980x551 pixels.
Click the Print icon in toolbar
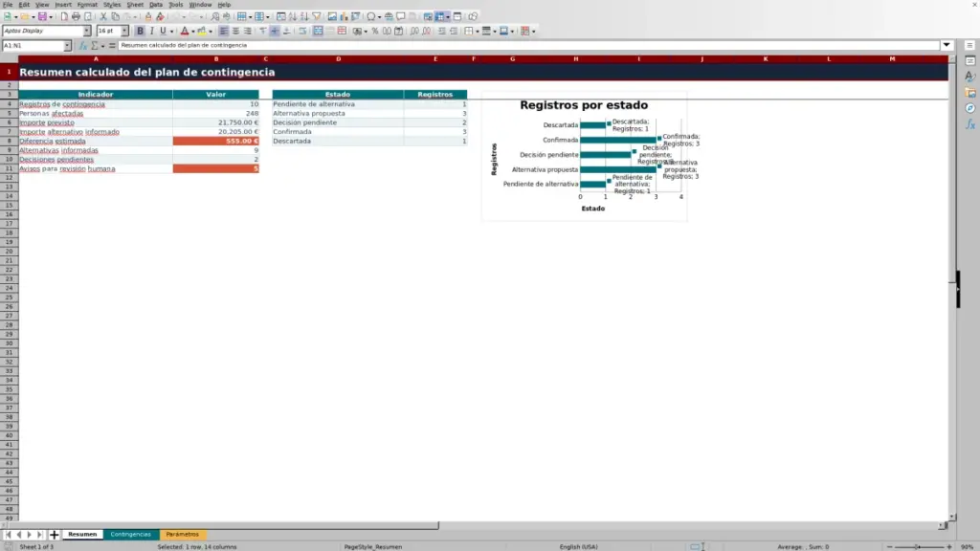(x=76, y=16)
